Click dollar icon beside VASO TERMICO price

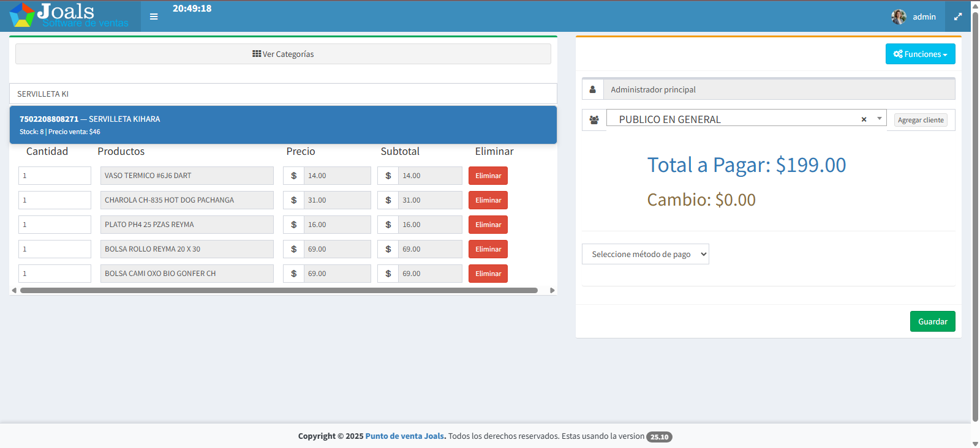pos(293,176)
